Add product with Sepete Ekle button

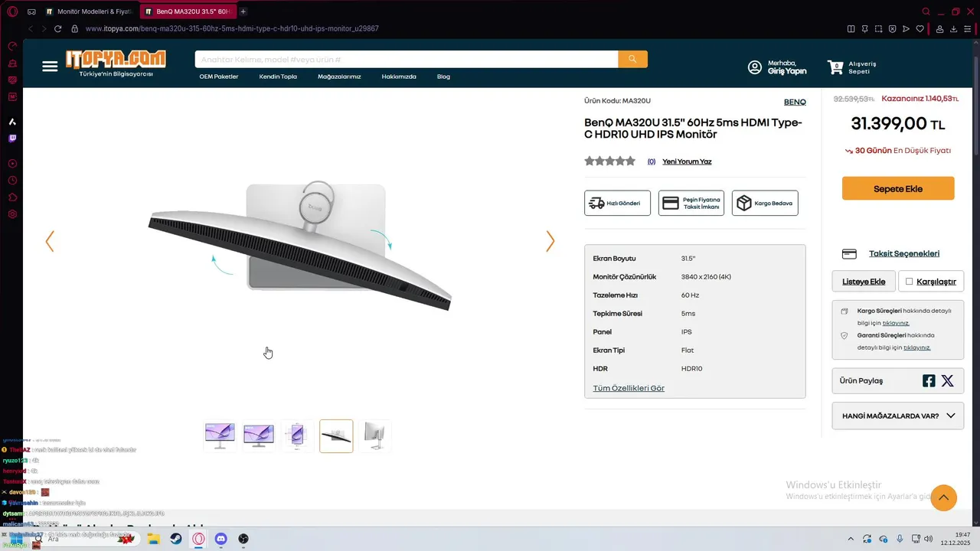click(x=898, y=188)
